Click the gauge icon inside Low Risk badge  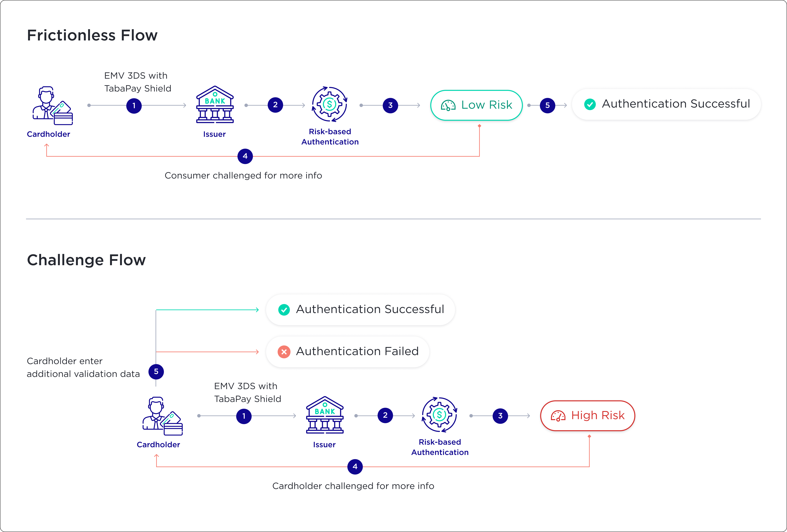(x=448, y=106)
